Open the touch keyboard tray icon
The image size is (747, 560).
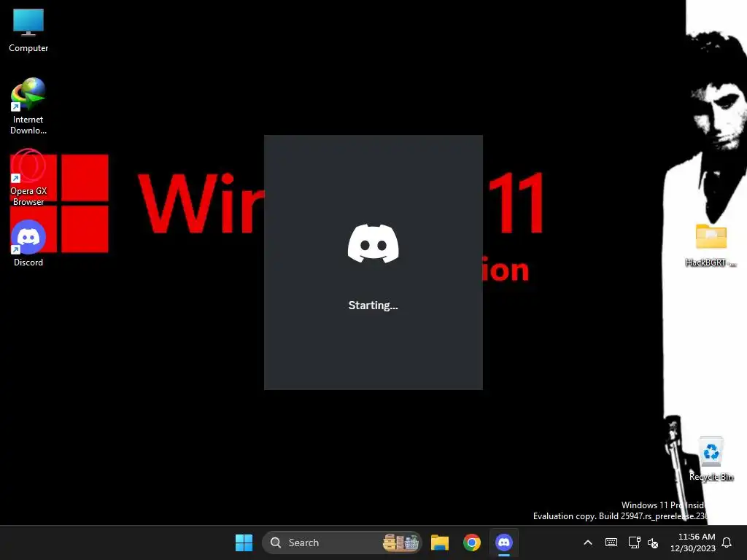[611, 542]
